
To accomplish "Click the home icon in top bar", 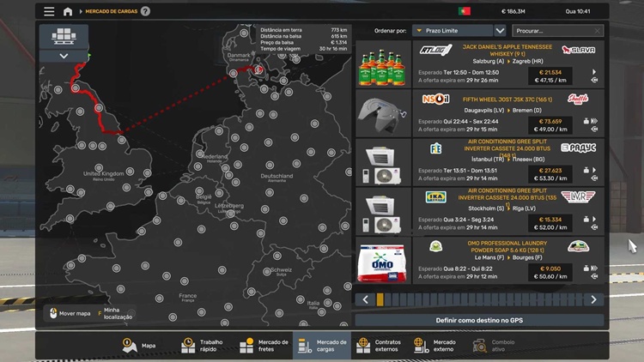I will click(68, 11).
